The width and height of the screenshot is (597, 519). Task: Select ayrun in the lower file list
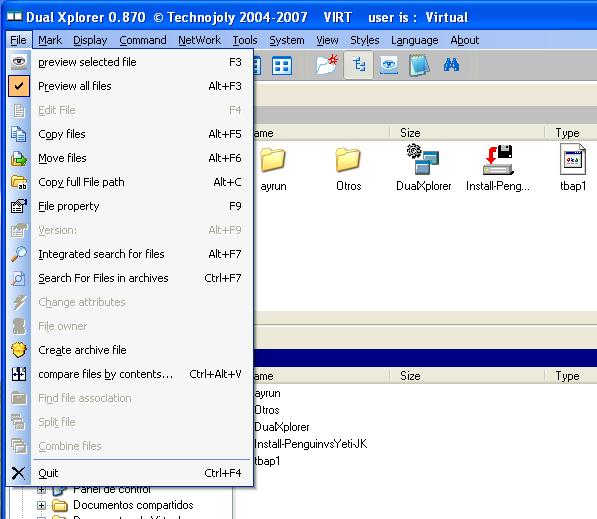[x=267, y=393]
